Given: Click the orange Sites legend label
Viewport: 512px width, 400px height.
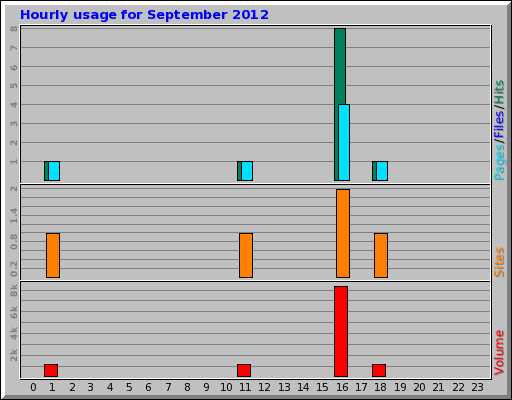Looking at the screenshot, I should (x=499, y=262).
